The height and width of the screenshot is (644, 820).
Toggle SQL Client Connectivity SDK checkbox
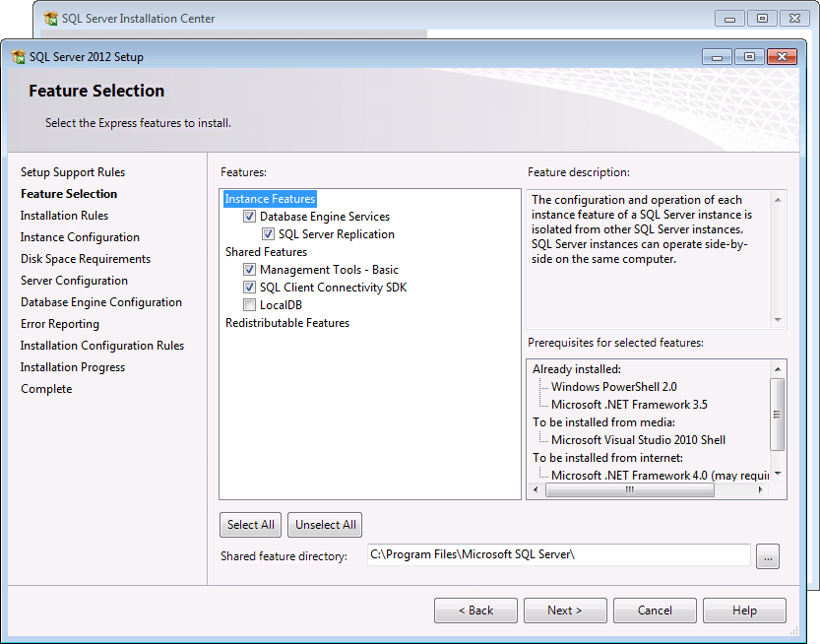click(249, 288)
